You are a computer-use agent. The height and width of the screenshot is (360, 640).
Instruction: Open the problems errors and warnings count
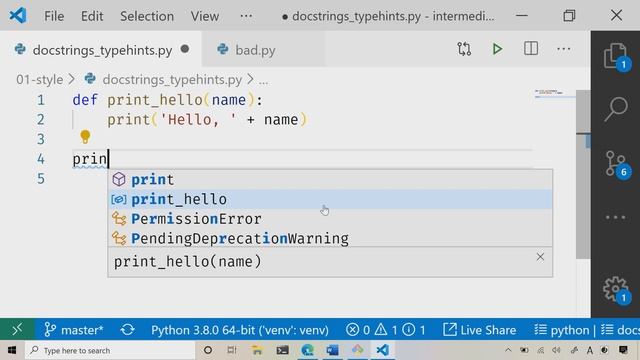click(385, 330)
